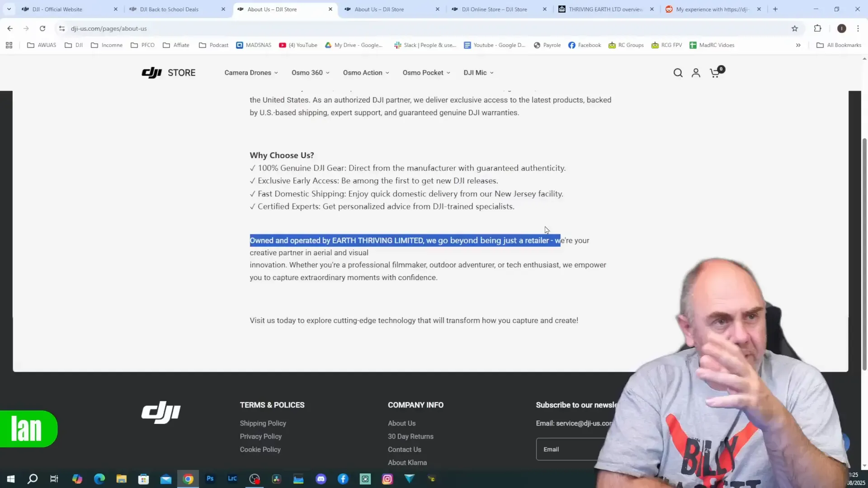Image resolution: width=868 pixels, height=488 pixels.
Task: Open the My Drive - Google bookmark
Action: [354, 45]
